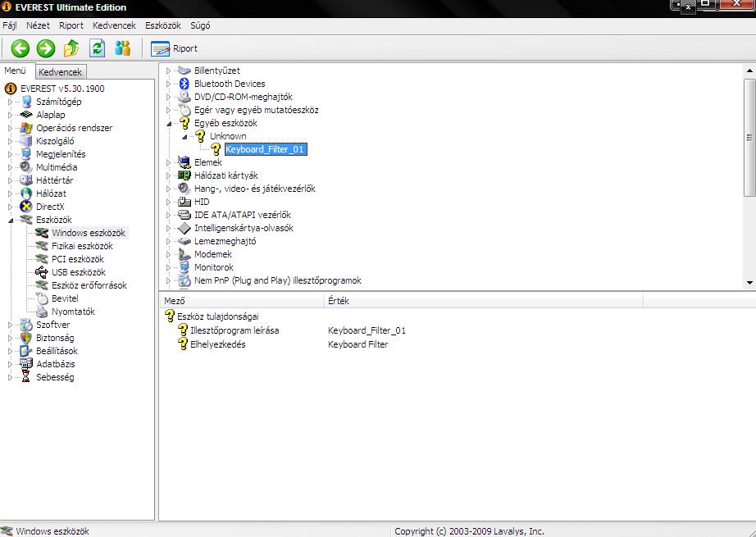Click the green Forward arrow icon
Viewport: 756px width, 537px height.
(x=46, y=48)
